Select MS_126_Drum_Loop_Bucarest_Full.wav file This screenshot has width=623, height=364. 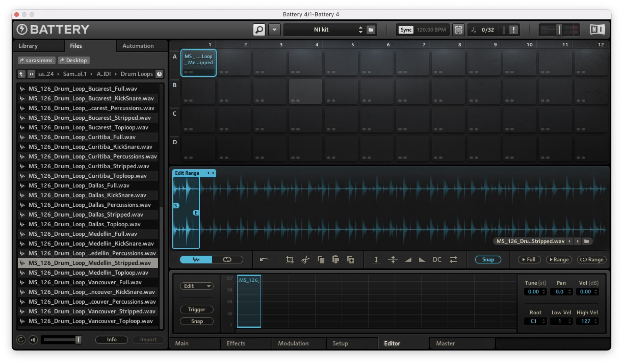(x=88, y=88)
